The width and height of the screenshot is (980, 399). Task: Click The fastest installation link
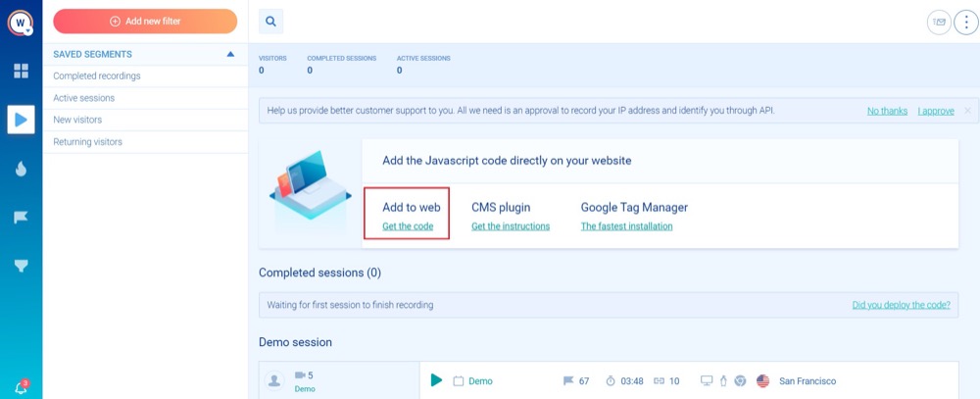[626, 226]
